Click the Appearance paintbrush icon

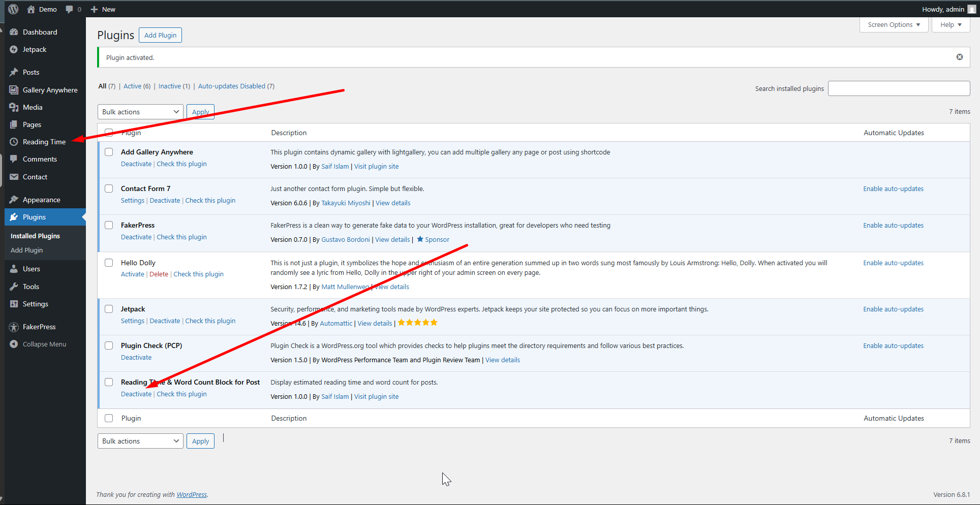(x=14, y=200)
